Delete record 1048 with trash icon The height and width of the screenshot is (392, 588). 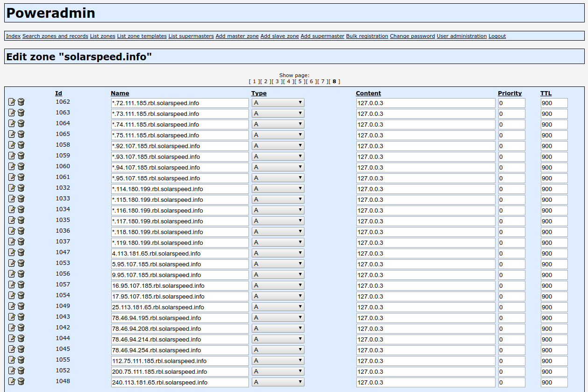click(21, 381)
